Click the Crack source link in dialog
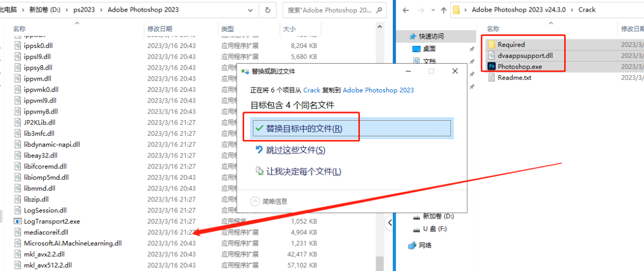 pos(311,90)
